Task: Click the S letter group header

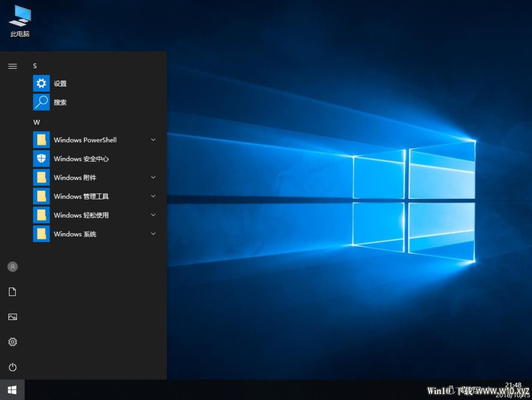Action: click(x=35, y=66)
